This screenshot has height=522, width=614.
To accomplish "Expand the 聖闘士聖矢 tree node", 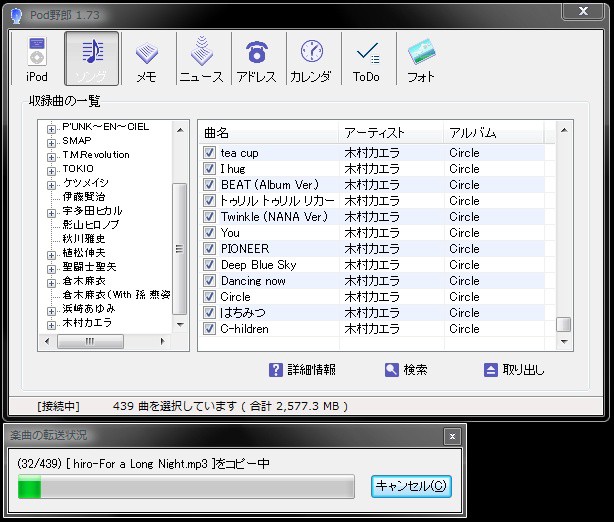I will [51, 269].
